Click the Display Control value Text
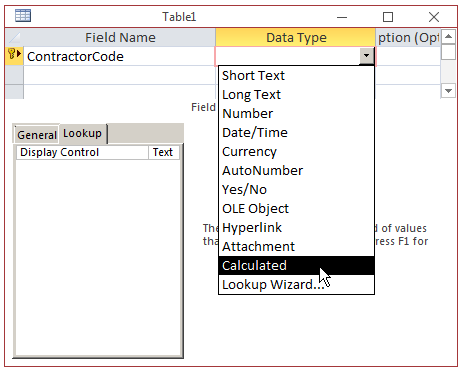This screenshot has width=461, height=369. [x=164, y=152]
